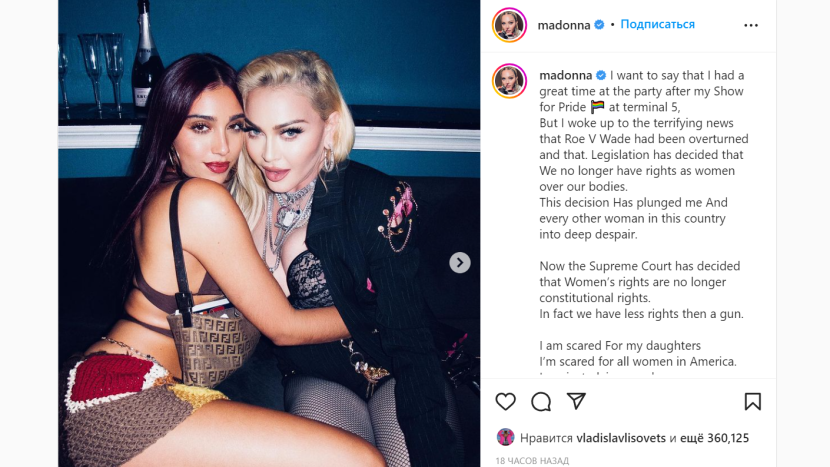Open comments with the speech bubble icon

(541, 402)
